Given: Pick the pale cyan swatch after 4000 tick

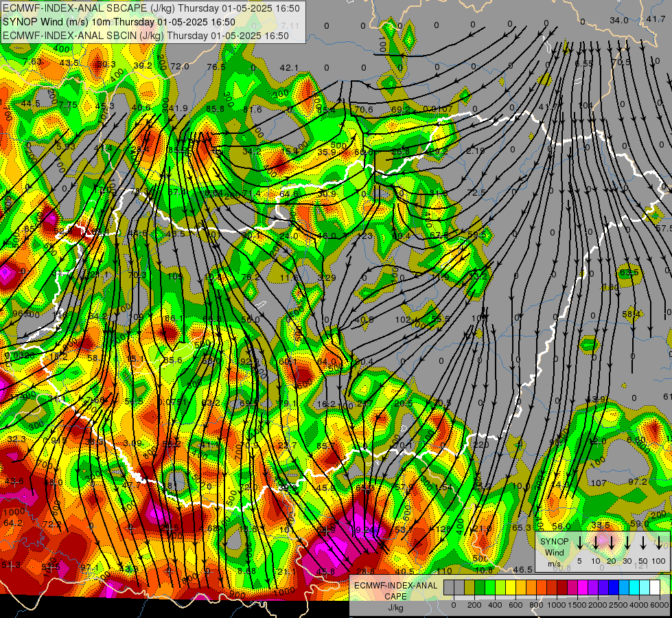Looking at the screenshot, I should 645,587.
